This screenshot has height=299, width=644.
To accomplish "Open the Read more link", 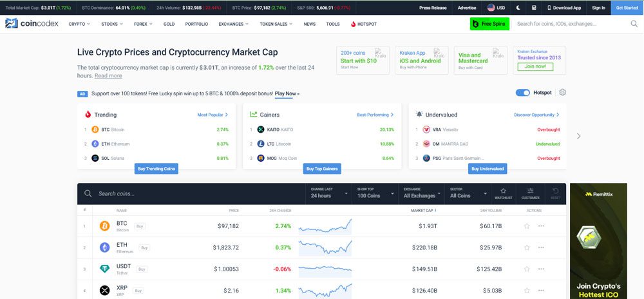I will coord(108,75).
